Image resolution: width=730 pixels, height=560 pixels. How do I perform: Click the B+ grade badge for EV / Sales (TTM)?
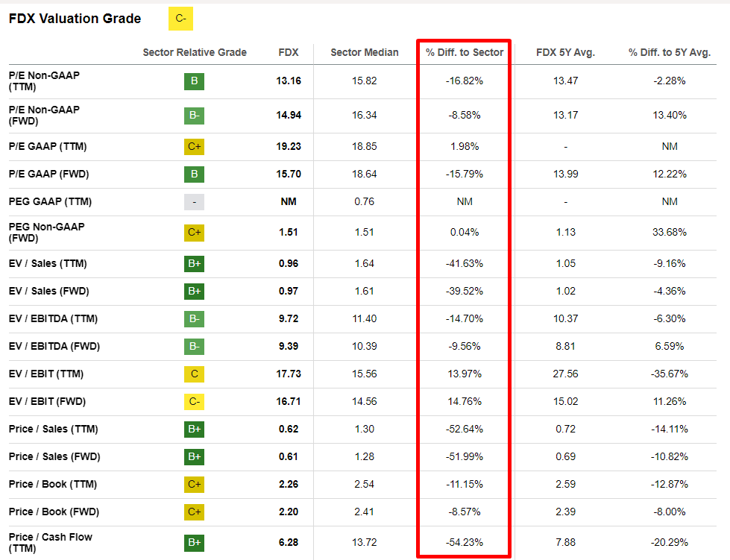pos(194,263)
